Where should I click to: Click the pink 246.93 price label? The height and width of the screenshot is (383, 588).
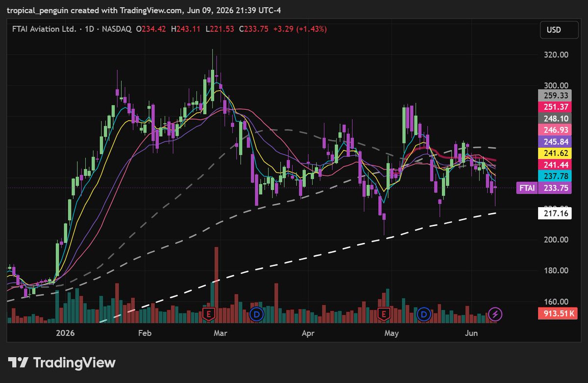pyautogui.click(x=555, y=130)
